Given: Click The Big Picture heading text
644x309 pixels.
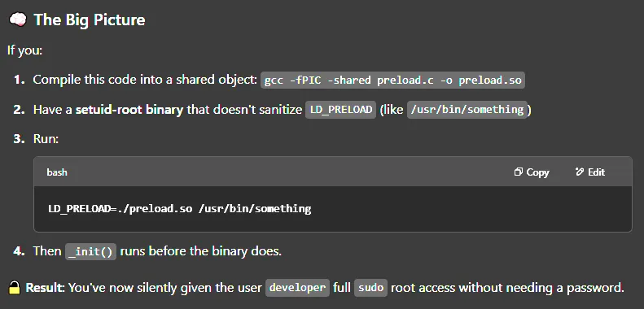Looking at the screenshot, I should [x=89, y=20].
